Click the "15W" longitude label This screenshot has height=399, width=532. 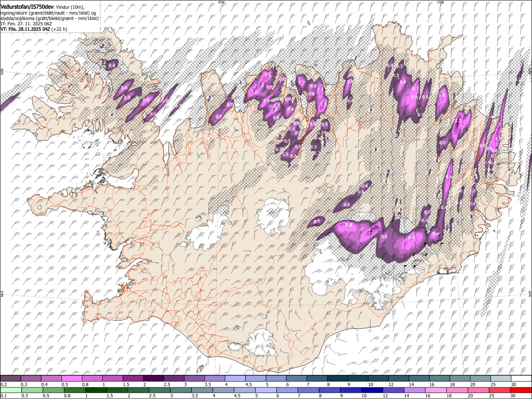440,2
